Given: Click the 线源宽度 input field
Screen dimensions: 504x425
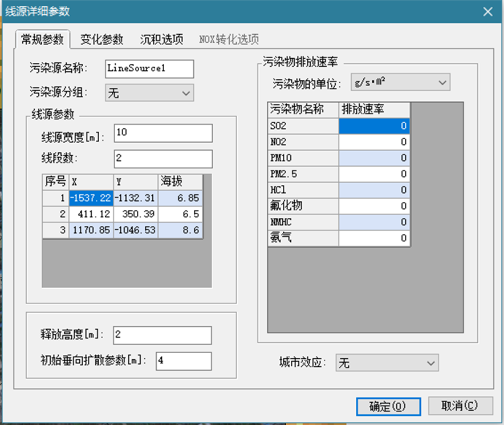Looking at the screenshot, I should 163,133.
